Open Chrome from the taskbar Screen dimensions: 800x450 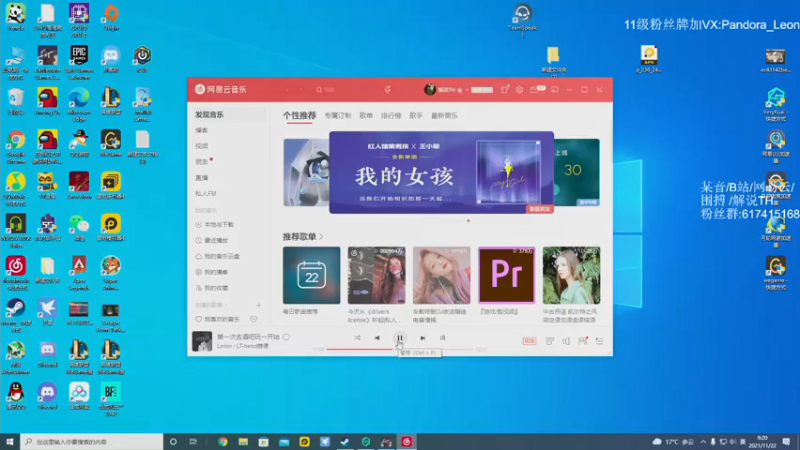click(223, 441)
